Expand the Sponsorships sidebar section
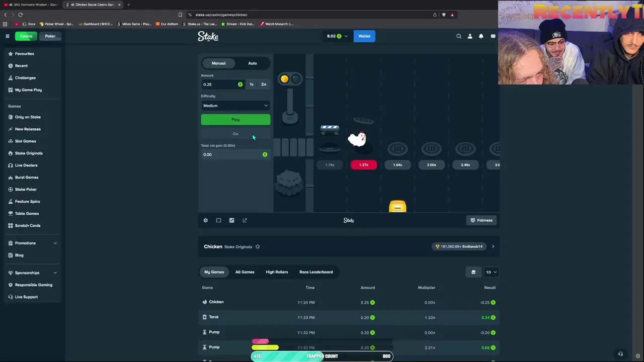The image size is (644, 362). [32, 273]
